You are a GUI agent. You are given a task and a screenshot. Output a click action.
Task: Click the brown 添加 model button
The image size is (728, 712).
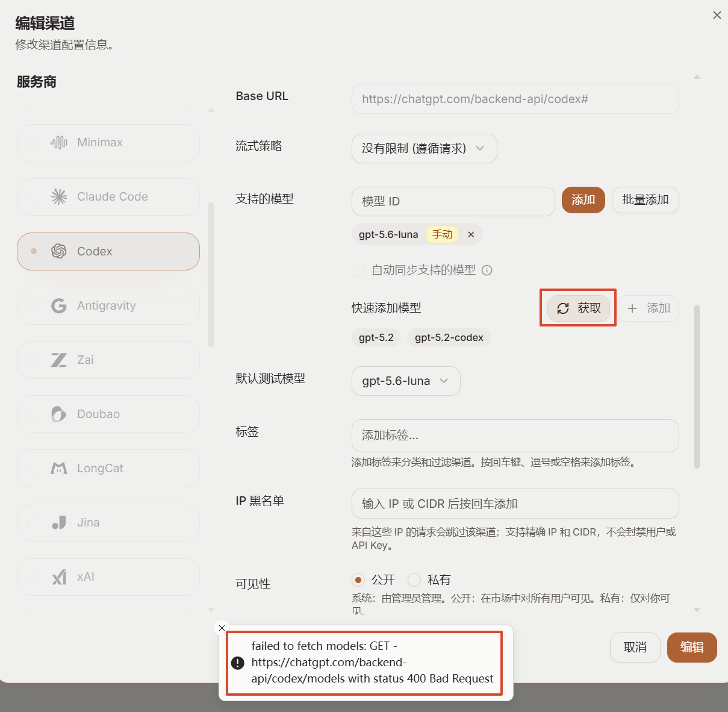click(x=583, y=200)
